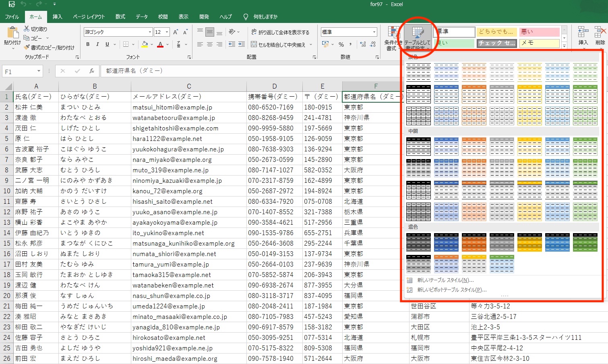Open the Name Box F1 dropdown arrow

39,71
